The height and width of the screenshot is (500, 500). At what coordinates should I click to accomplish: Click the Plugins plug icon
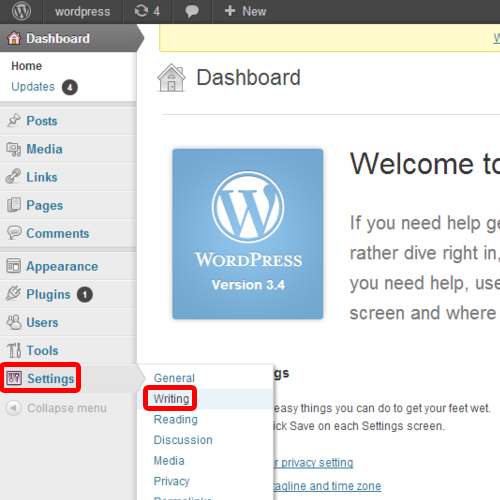tap(13, 293)
